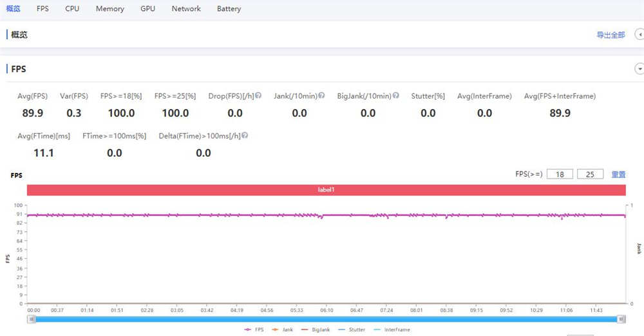The width and height of the screenshot is (644, 336).
Task: Open help icon next to Jank(/10min)
Action: click(321, 95)
